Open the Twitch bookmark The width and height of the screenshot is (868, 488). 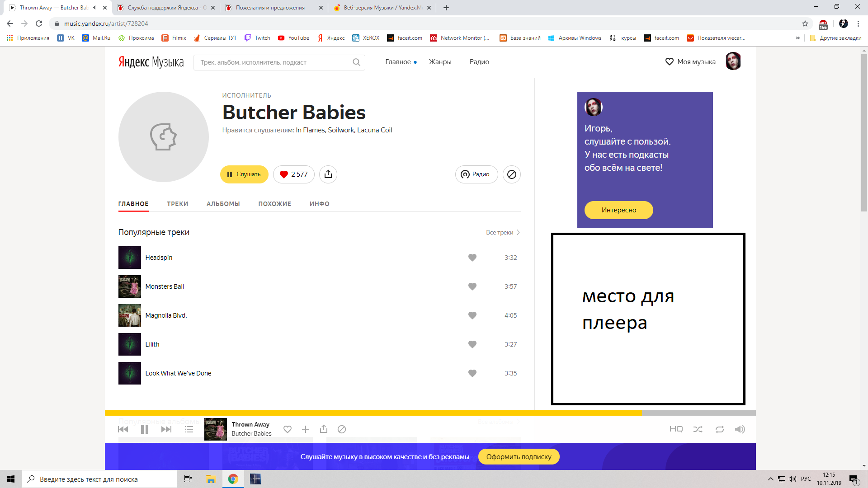pyautogui.click(x=258, y=38)
